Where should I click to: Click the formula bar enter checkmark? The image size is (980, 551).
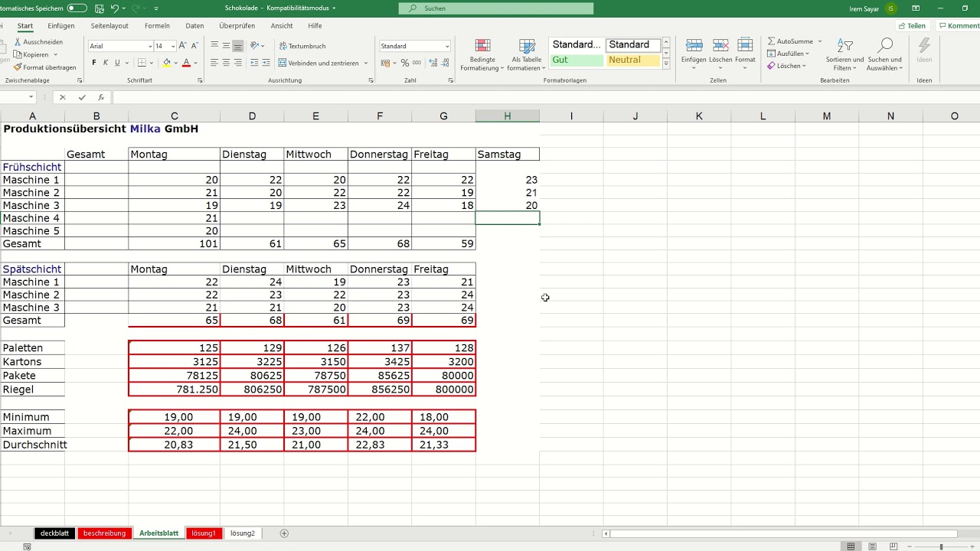[81, 97]
